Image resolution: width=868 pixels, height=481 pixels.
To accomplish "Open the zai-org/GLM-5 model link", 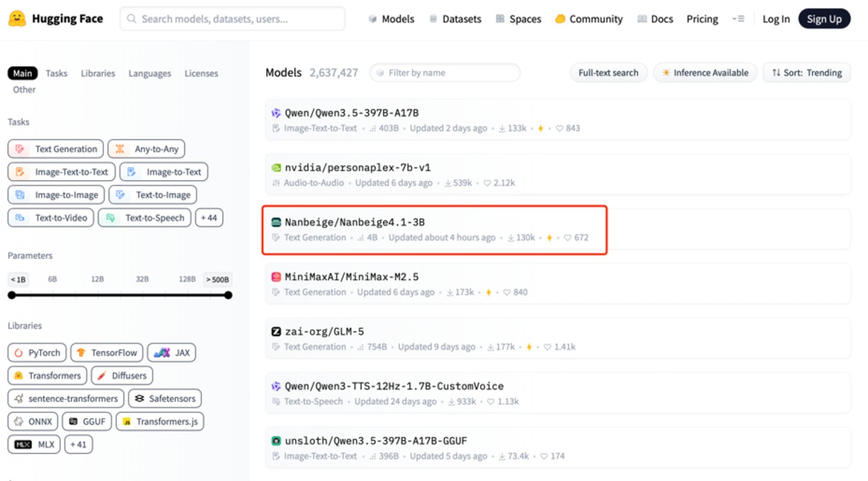I will [x=325, y=332].
